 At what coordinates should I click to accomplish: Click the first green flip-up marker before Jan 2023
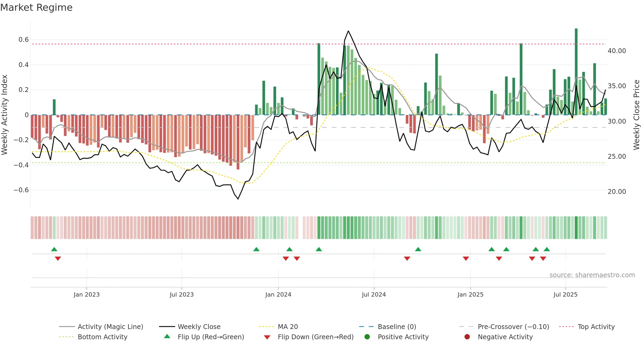[x=54, y=249]
